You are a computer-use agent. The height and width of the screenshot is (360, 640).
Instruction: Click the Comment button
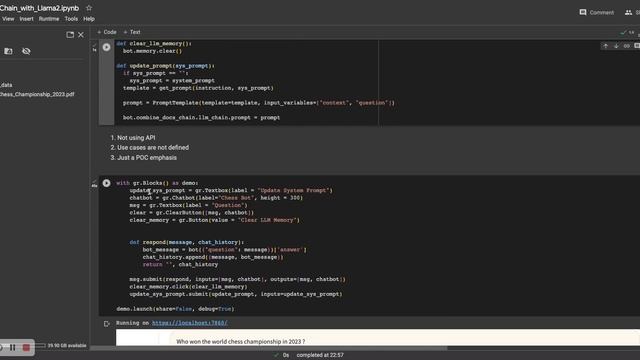click(597, 12)
